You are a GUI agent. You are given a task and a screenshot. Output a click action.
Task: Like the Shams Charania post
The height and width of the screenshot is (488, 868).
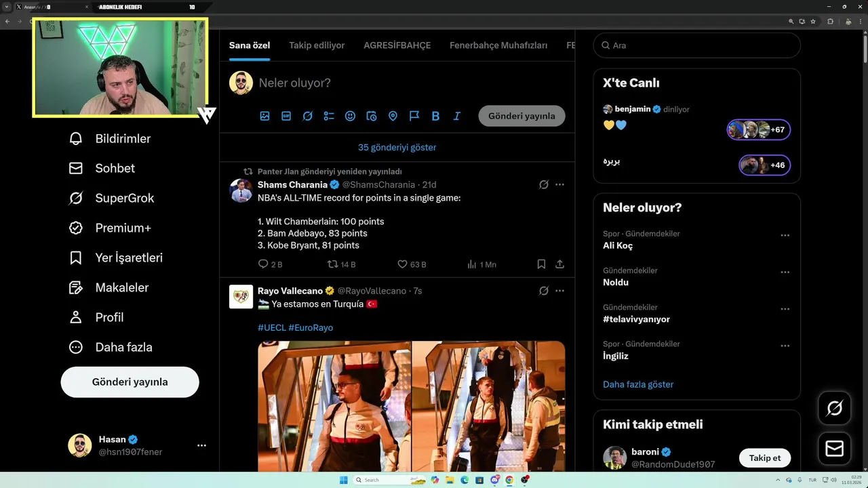[x=412, y=264]
